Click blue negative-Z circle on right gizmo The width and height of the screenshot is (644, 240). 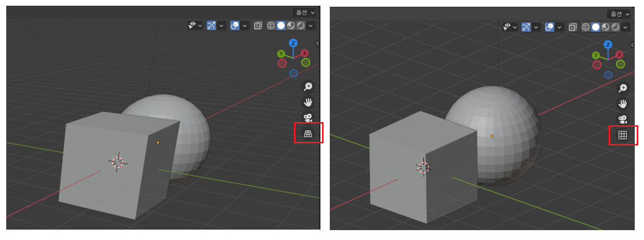click(x=608, y=75)
